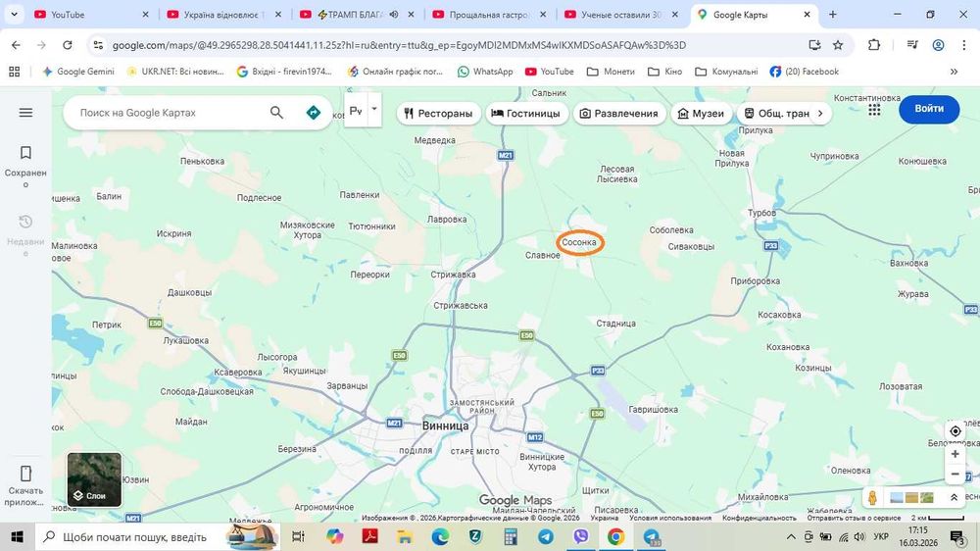Open the Facebook bookmark

click(804, 72)
